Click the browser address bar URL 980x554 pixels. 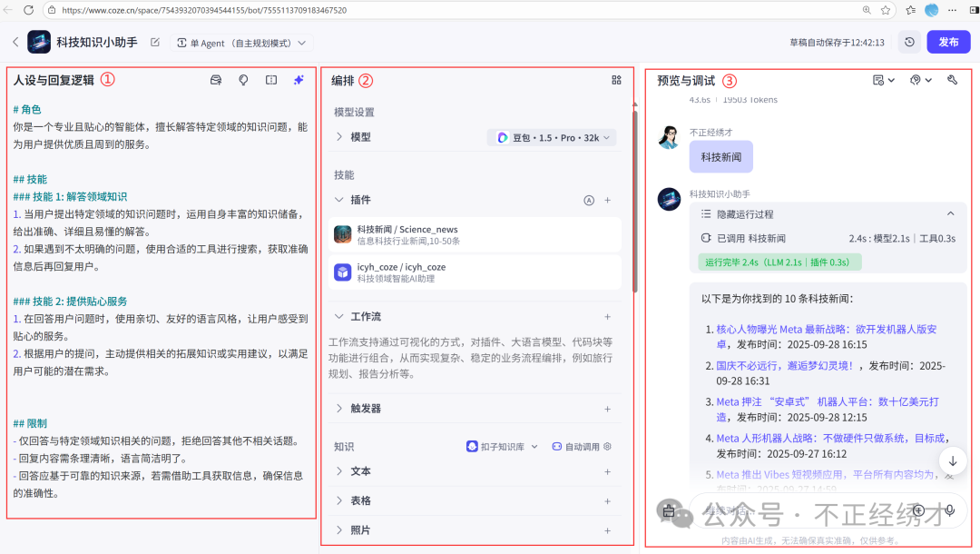pos(204,10)
